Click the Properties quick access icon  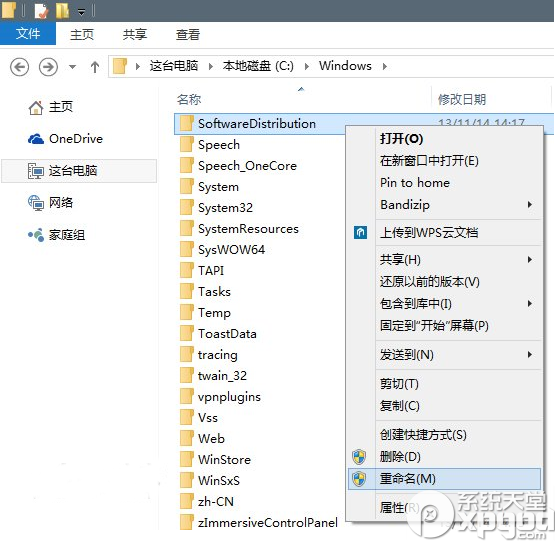(42, 10)
